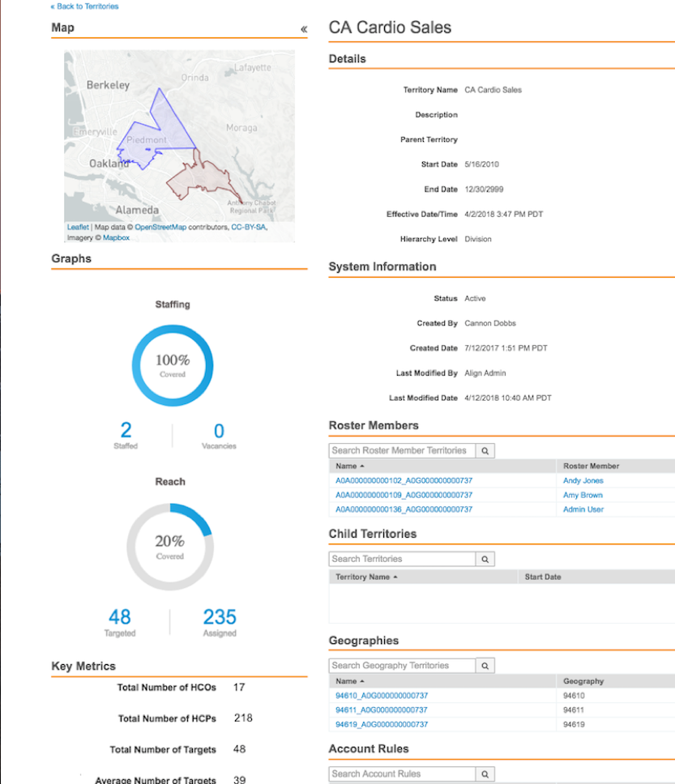Click the Leaflet attribution link
Image resolution: width=675 pixels, height=784 pixels.
(78, 228)
